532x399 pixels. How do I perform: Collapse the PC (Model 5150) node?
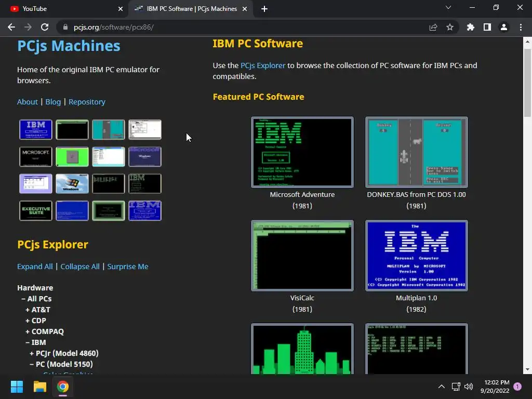point(61,364)
